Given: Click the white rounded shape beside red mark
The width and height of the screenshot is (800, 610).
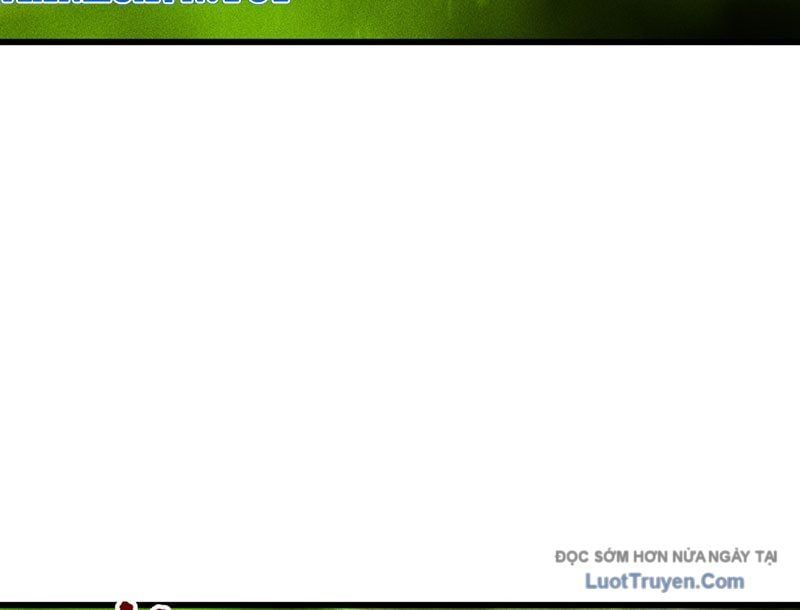Looking at the screenshot, I should (158, 607).
